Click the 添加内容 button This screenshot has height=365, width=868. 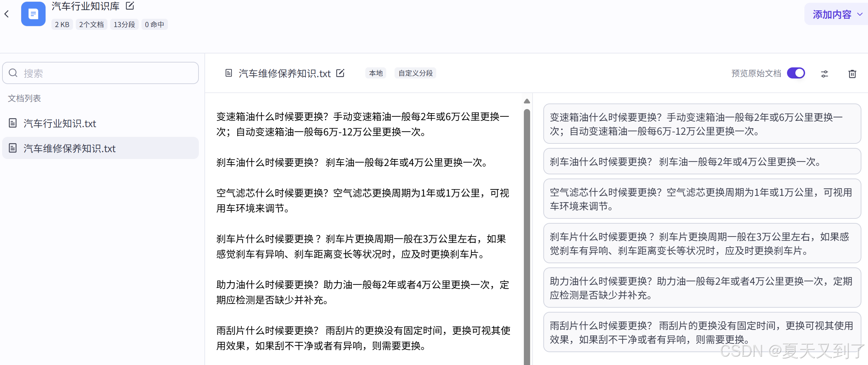836,15
